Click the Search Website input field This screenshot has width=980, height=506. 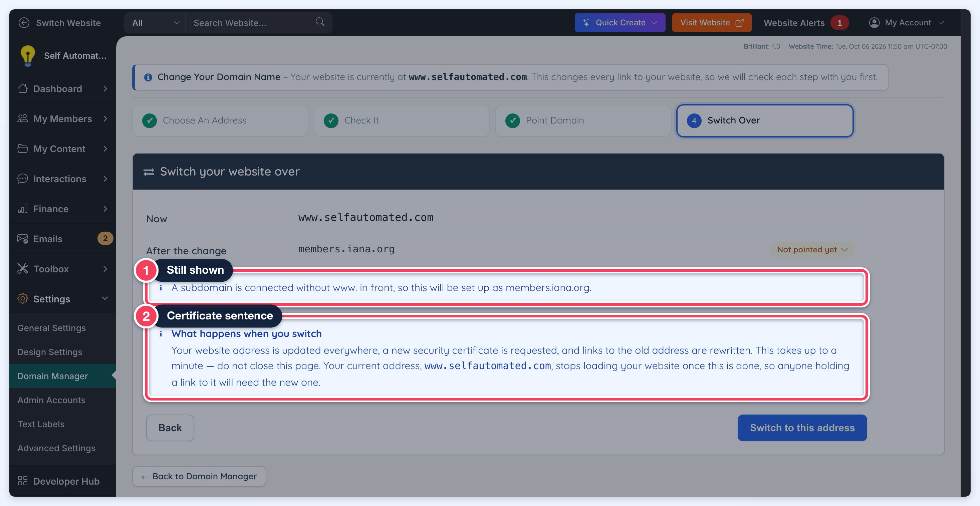pyautogui.click(x=259, y=23)
